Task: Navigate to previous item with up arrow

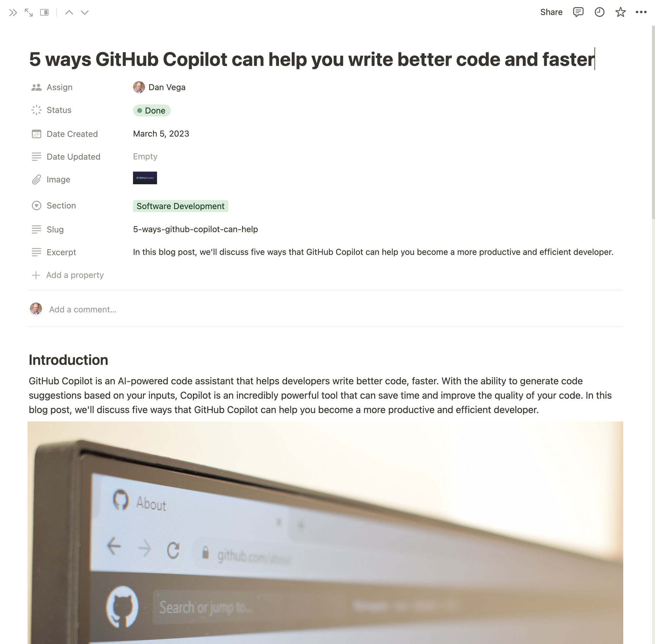Action: [68, 12]
